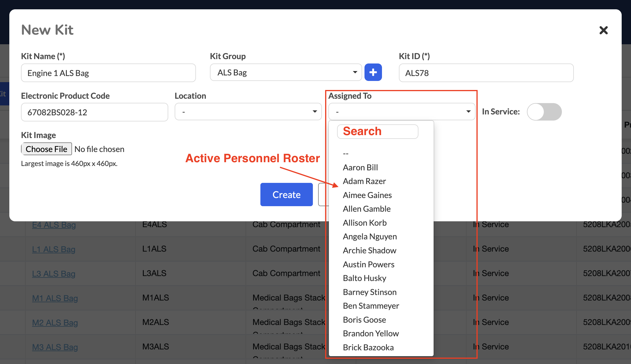
Task: Close the New Kit dialog
Action: (x=603, y=30)
